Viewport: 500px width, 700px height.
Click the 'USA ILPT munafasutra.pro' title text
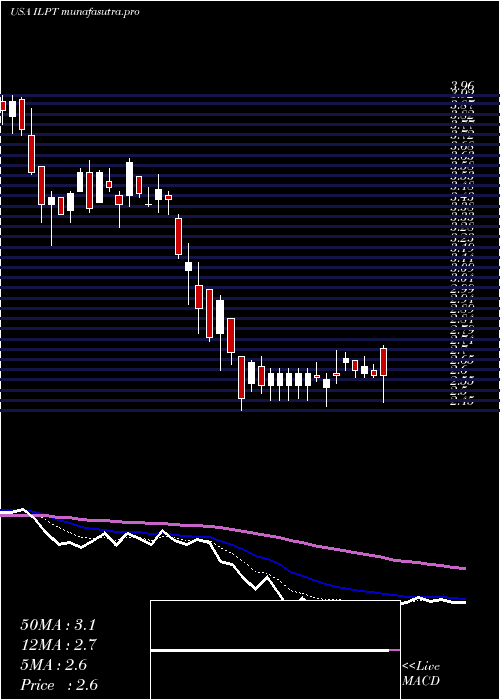(x=75, y=12)
